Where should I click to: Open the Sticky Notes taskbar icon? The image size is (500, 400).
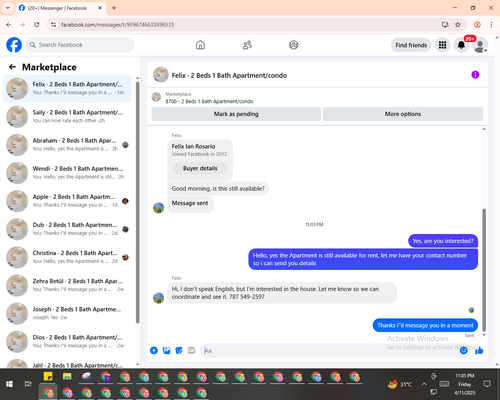pyautogui.click(x=48, y=377)
